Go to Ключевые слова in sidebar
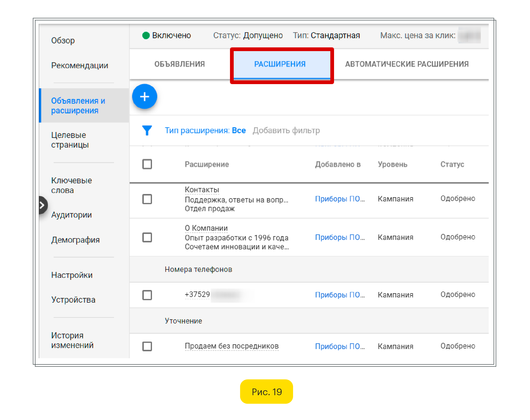Image resolution: width=530 pixels, height=420 pixels. 71,185
